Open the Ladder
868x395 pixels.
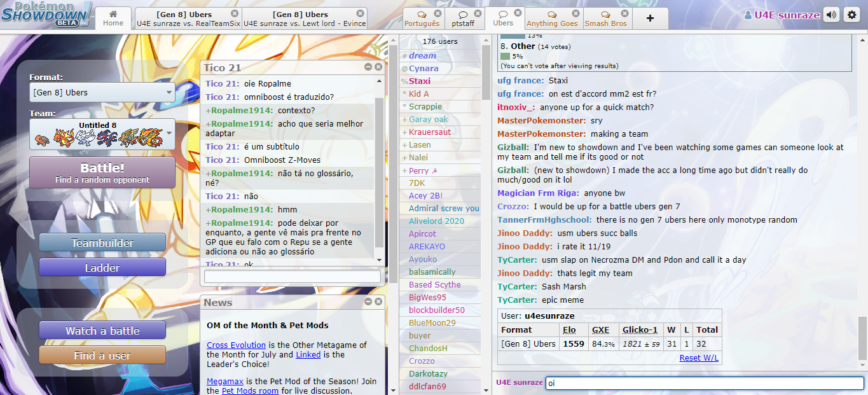(x=102, y=268)
